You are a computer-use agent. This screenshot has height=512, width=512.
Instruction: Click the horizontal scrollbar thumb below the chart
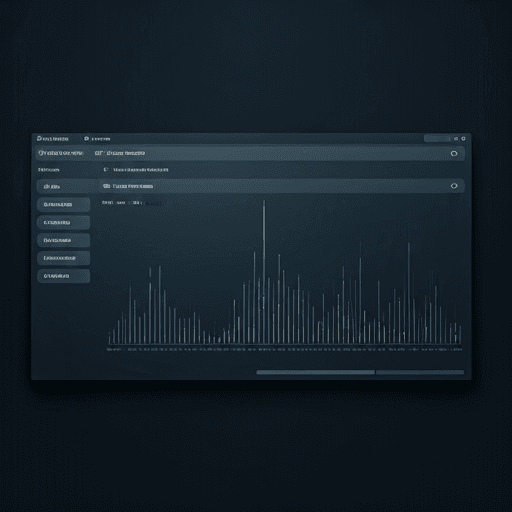pyautogui.click(x=315, y=372)
